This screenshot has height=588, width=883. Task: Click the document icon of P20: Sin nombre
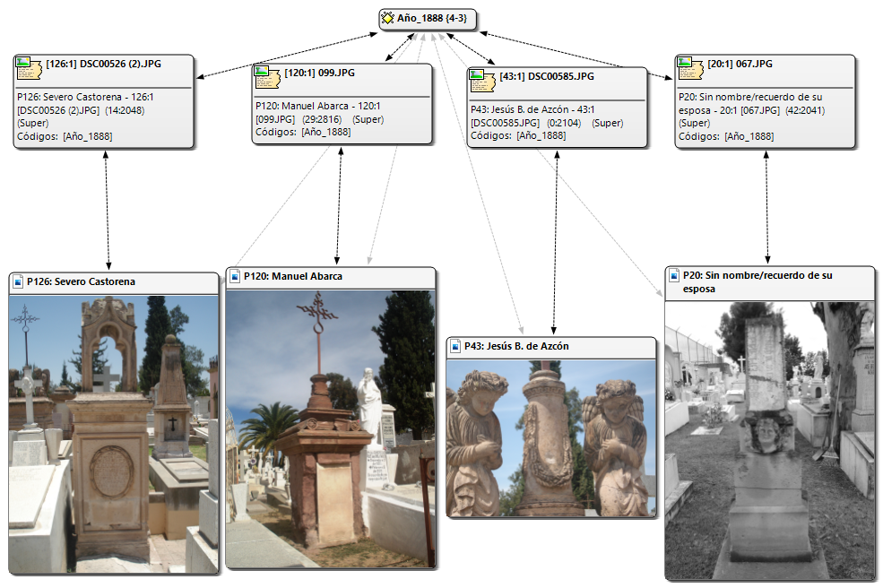pos(673,276)
